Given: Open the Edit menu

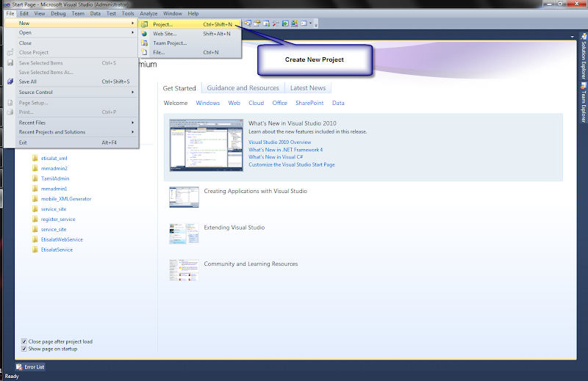Looking at the screenshot, I should tap(24, 13).
